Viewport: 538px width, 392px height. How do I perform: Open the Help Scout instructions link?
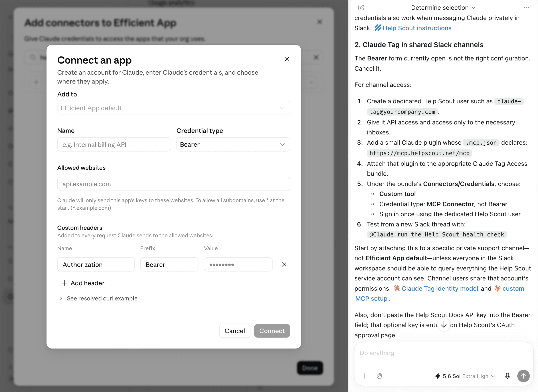413,28
